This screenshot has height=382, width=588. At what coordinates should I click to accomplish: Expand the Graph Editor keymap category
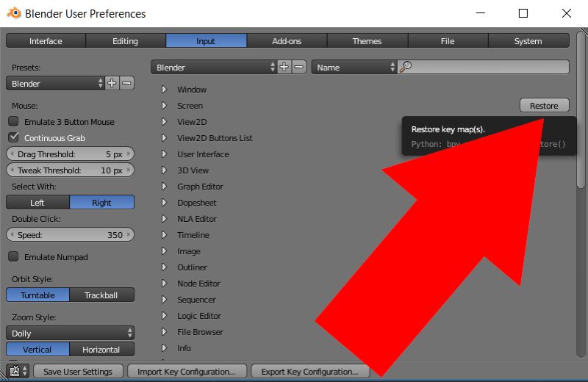[x=164, y=186]
